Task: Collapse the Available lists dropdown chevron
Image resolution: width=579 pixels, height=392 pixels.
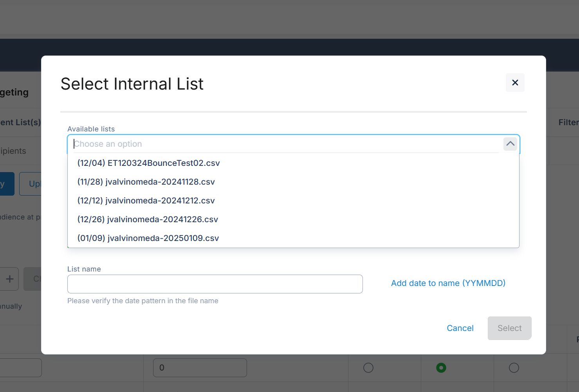Action: [510, 144]
